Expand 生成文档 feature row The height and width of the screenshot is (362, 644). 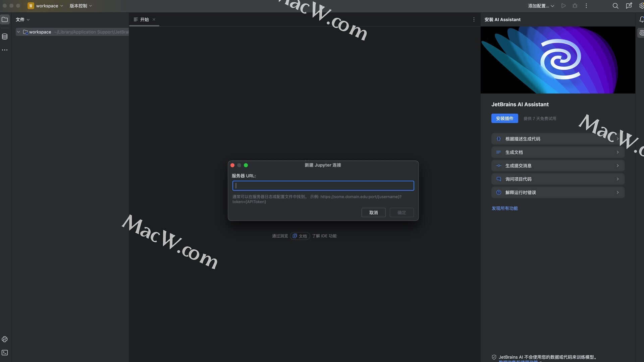558,152
